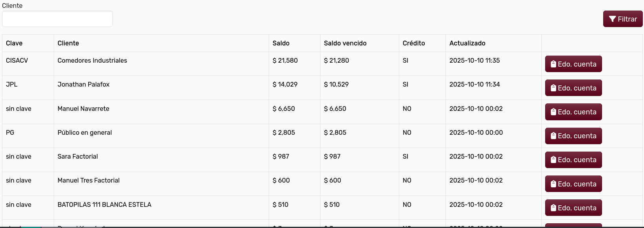The image size is (644, 228).
Task: Click the Cliente search input field
Action: (57, 19)
